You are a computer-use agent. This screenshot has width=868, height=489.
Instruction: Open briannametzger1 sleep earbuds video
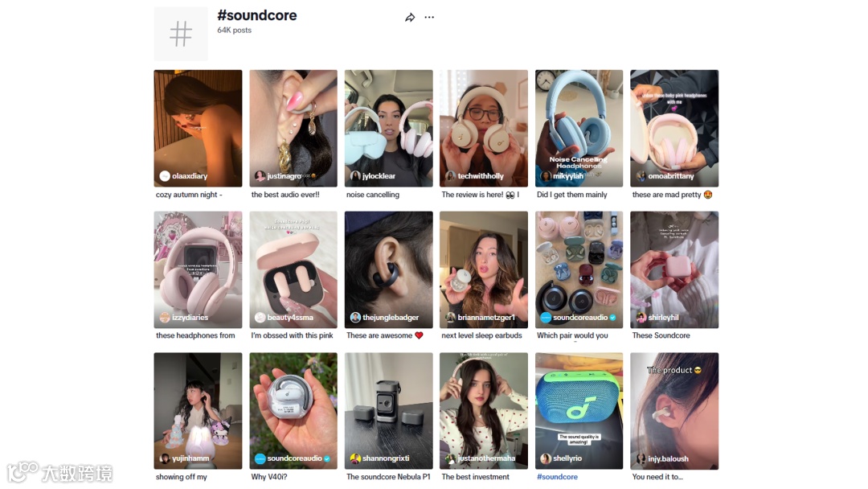(484, 269)
